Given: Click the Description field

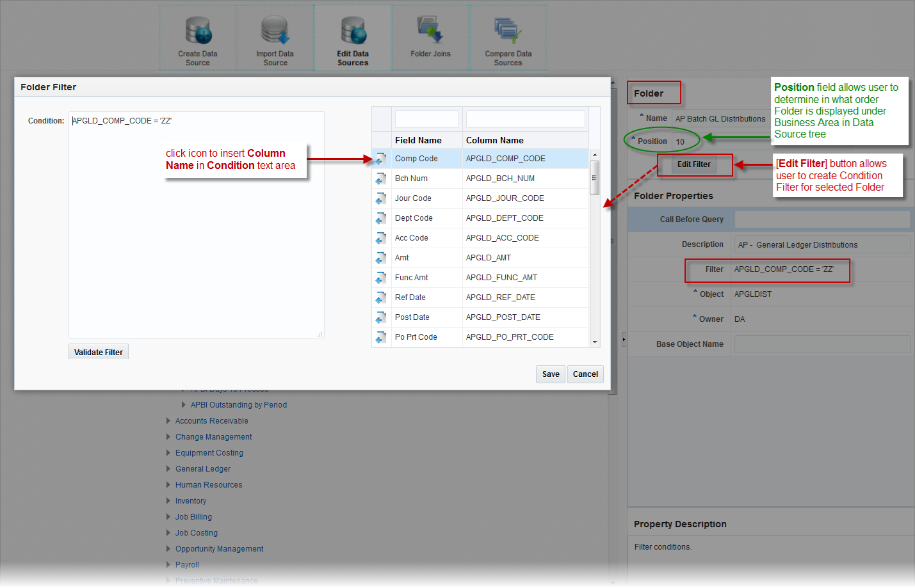Looking at the screenshot, I should click(822, 244).
